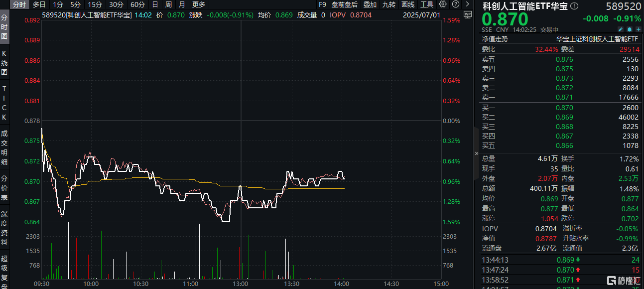
Task: Open the 成交明细 sidebar view
Action: click(x=4, y=147)
